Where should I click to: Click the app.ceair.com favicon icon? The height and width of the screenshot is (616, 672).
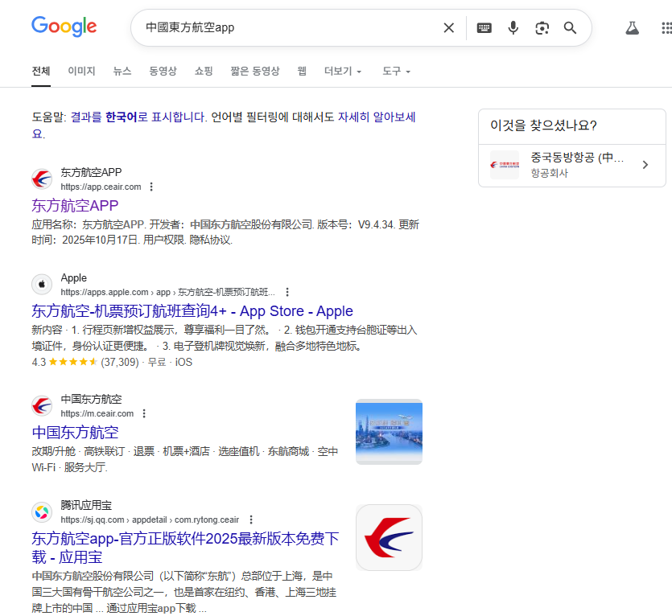[x=42, y=179]
